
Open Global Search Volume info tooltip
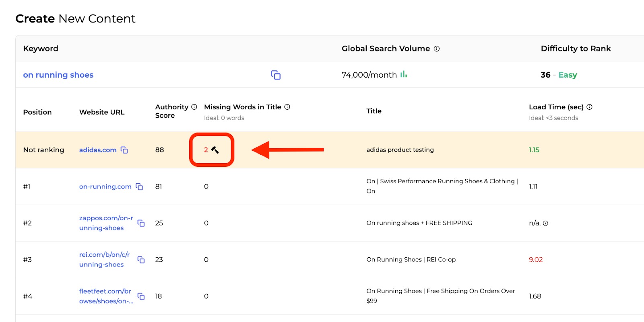tap(437, 49)
